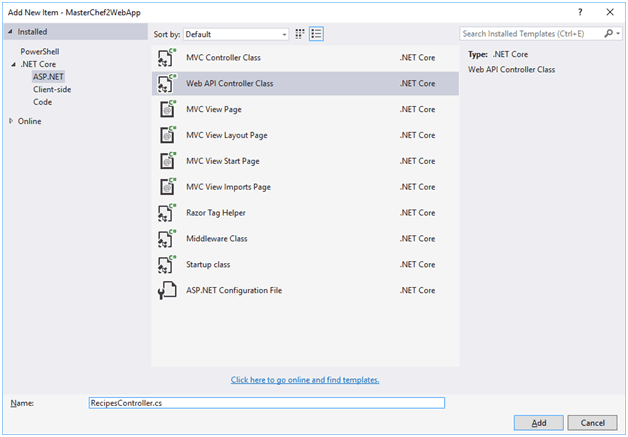Click the search magnifier icon
628x437 pixels.
pos(608,34)
